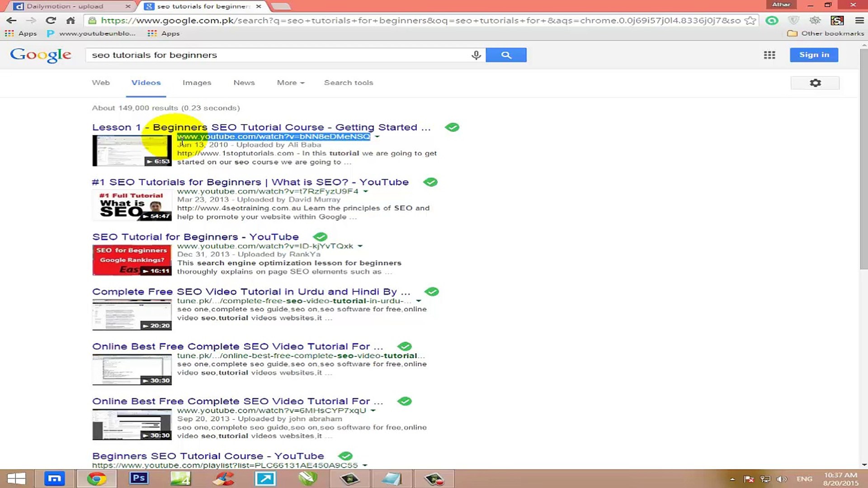Image resolution: width=868 pixels, height=488 pixels.
Task: Open the search settings gear icon
Action: pos(815,83)
